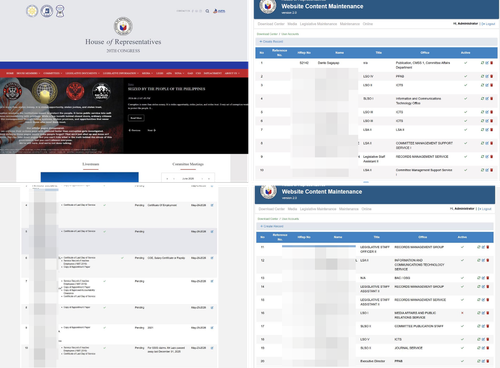Click the edit icon for row 10
This screenshot has height=368, width=500.
point(487,170)
